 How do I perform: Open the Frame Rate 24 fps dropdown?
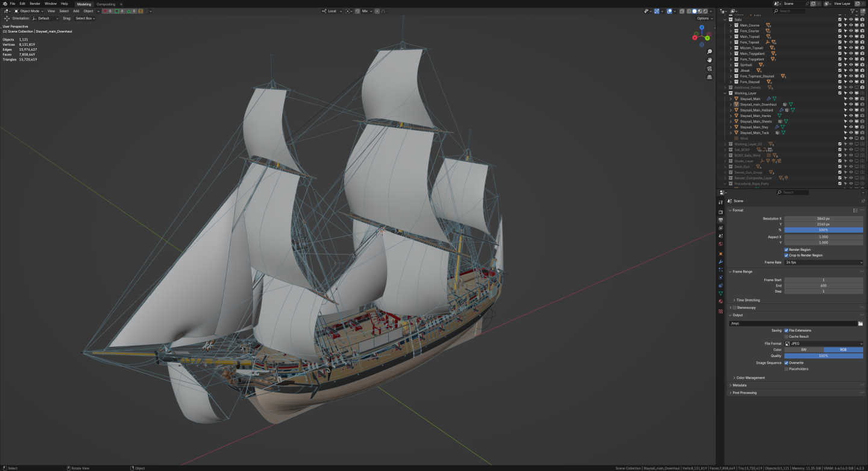coord(823,262)
